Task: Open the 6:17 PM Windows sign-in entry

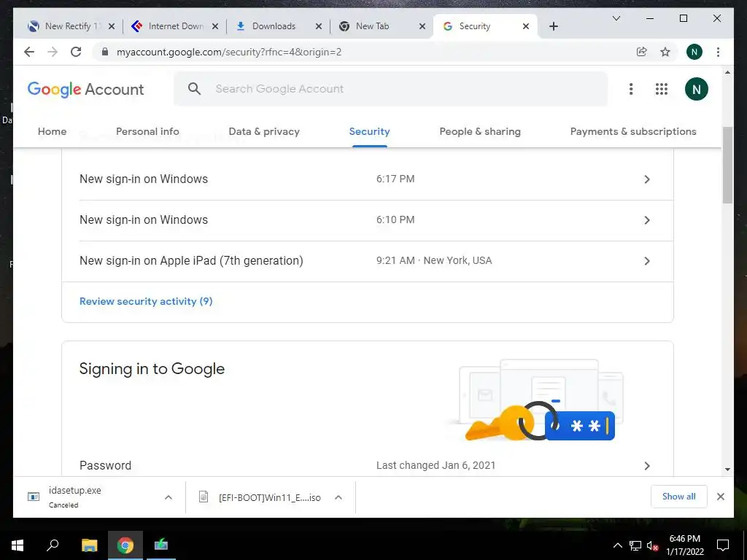Action: [x=368, y=179]
